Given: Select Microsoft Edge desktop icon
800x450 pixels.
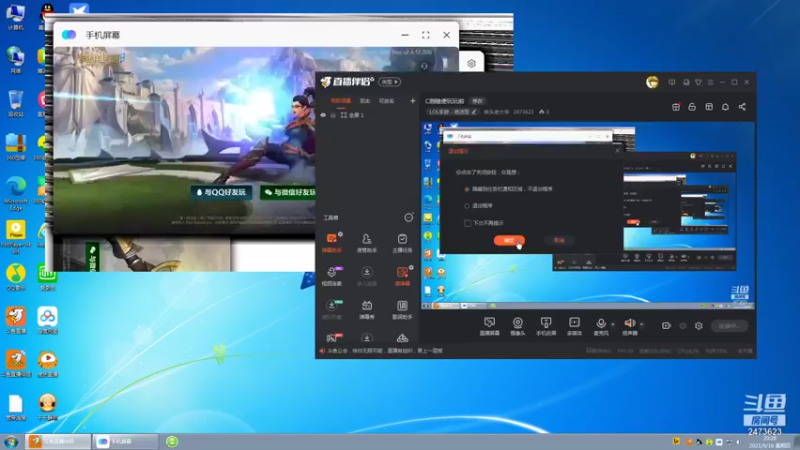Looking at the screenshot, I should point(16,194).
